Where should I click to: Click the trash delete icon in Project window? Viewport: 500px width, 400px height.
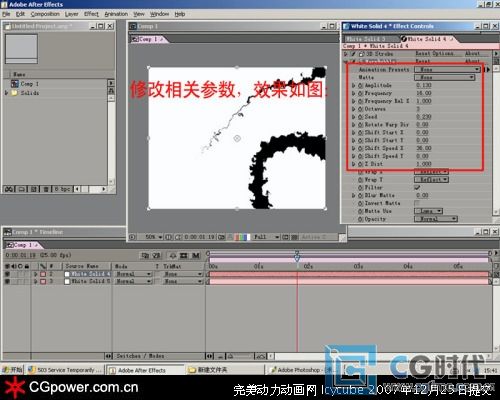[x=46, y=189]
